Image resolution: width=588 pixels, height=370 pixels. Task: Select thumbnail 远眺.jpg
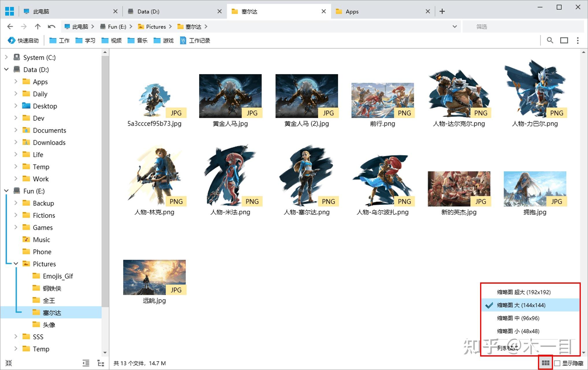click(154, 277)
